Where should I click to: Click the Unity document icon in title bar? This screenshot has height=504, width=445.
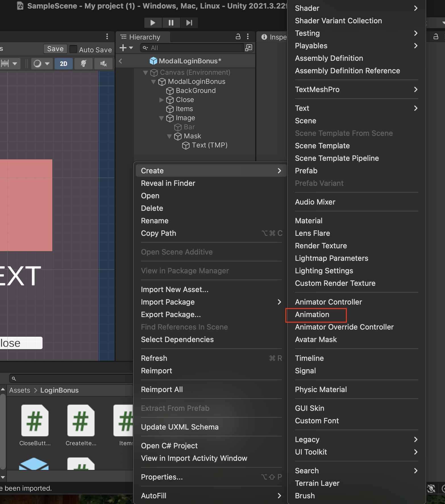(20, 6)
